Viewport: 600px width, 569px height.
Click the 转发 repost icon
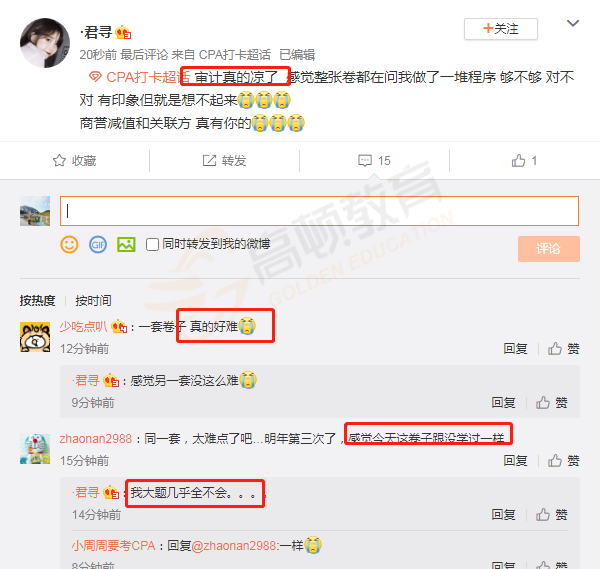[209, 160]
